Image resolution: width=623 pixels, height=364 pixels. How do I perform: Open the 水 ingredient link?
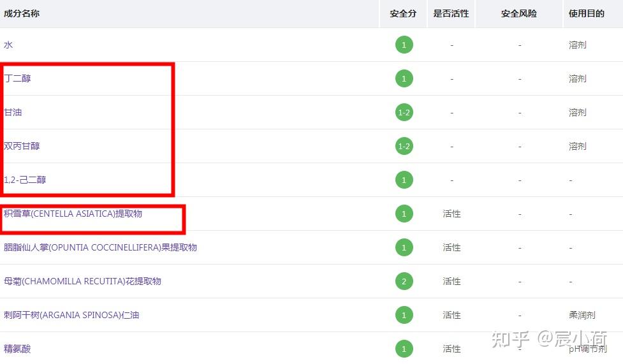pos(8,45)
